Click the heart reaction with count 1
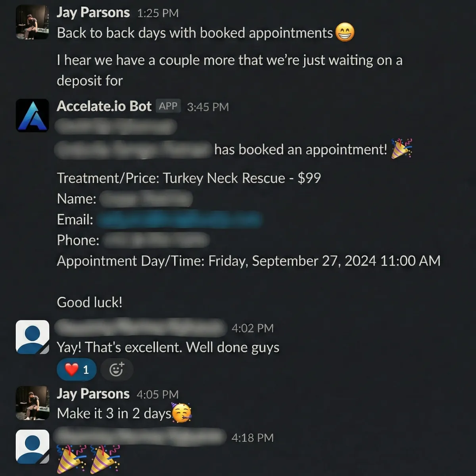 76,370
